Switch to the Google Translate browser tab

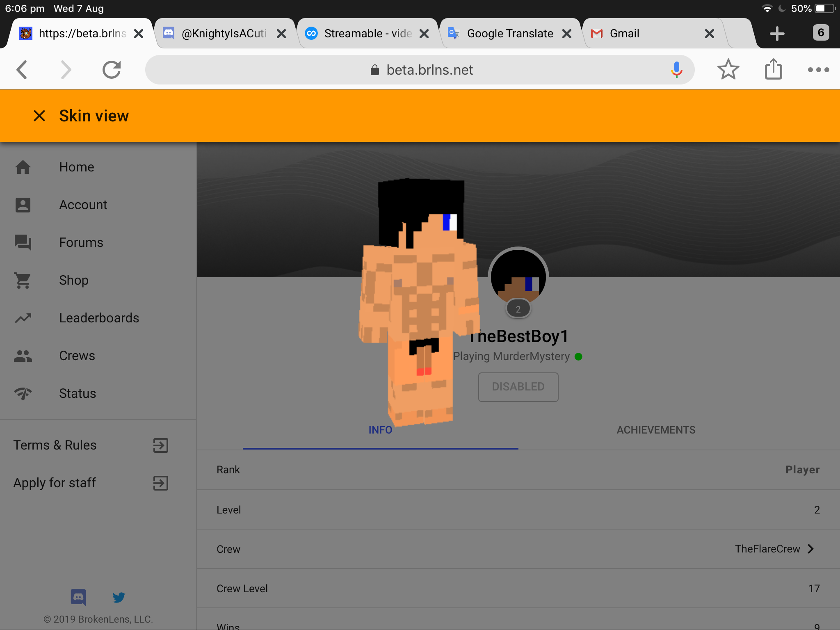[x=509, y=33]
